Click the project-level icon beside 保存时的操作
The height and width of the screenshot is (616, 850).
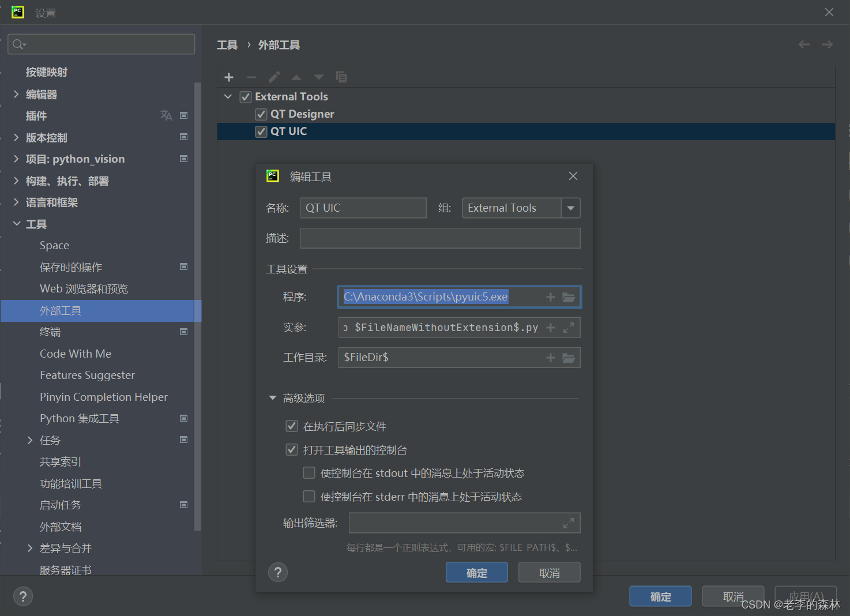[x=183, y=267]
